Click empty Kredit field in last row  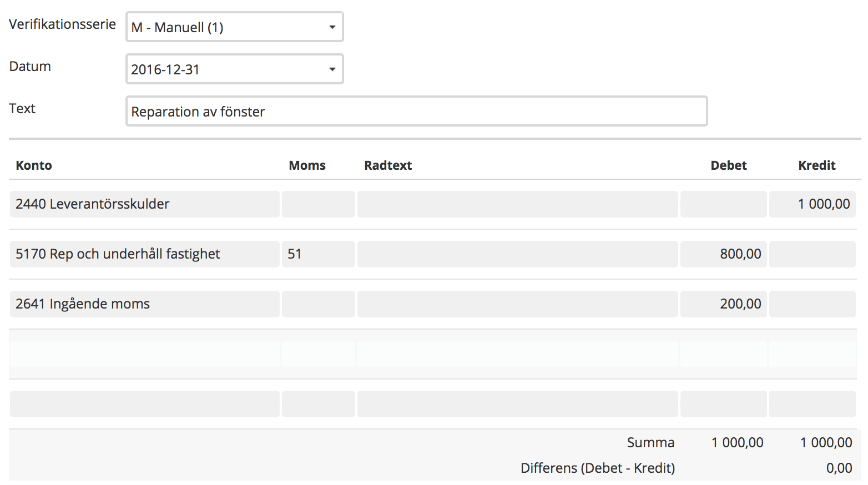813,404
